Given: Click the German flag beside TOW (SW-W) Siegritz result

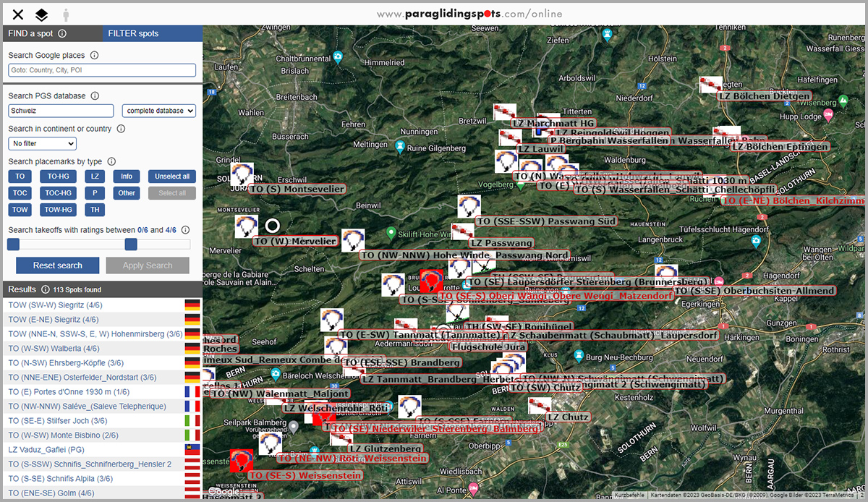Looking at the screenshot, I should click(191, 305).
